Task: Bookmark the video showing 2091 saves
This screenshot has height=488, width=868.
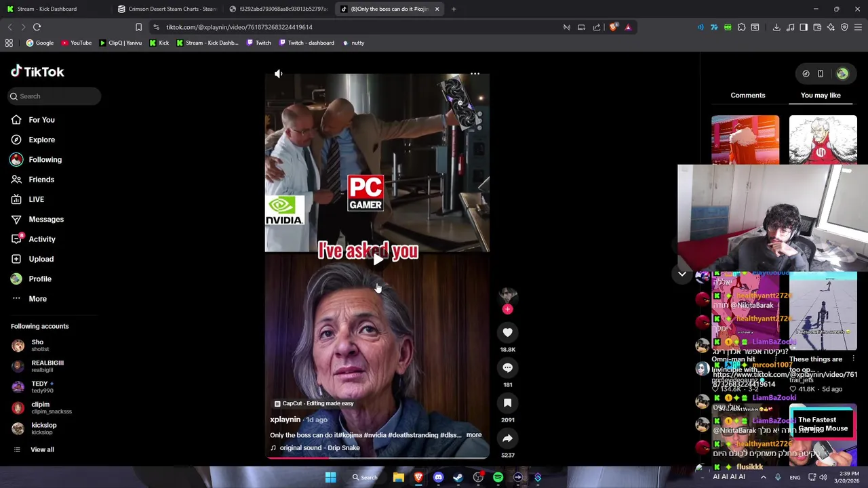Action: 507,403
